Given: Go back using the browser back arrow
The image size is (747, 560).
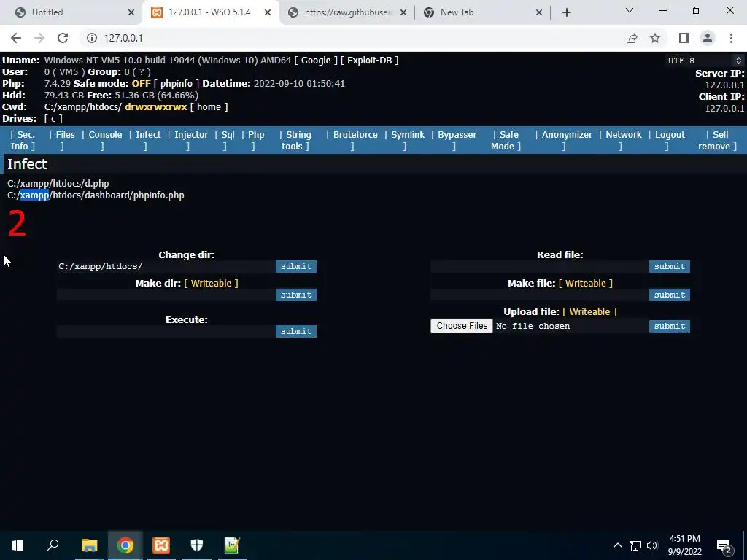Looking at the screenshot, I should click(16, 38).
